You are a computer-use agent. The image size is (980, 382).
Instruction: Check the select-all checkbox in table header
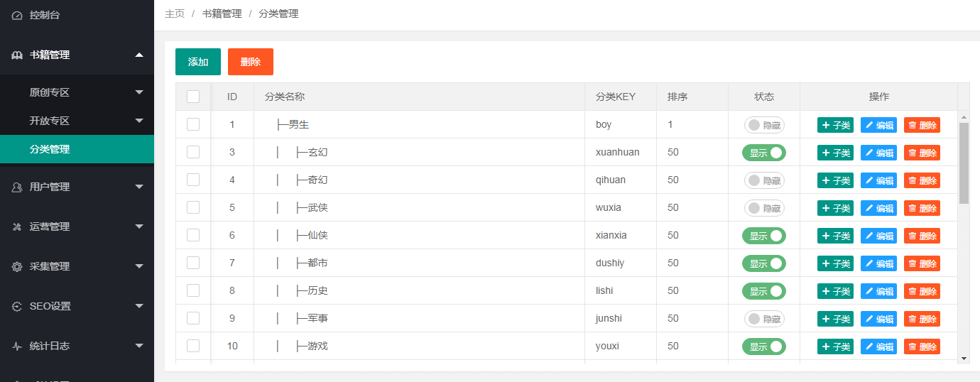(193, 97)
